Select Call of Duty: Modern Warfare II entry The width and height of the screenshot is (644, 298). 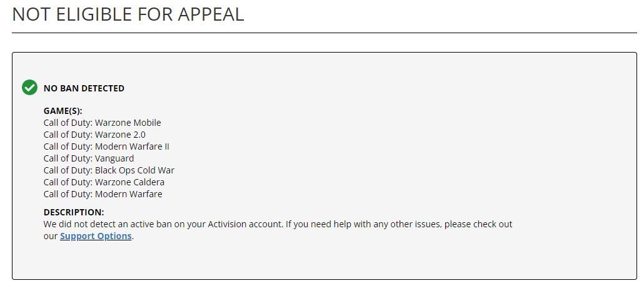point(106,146)
